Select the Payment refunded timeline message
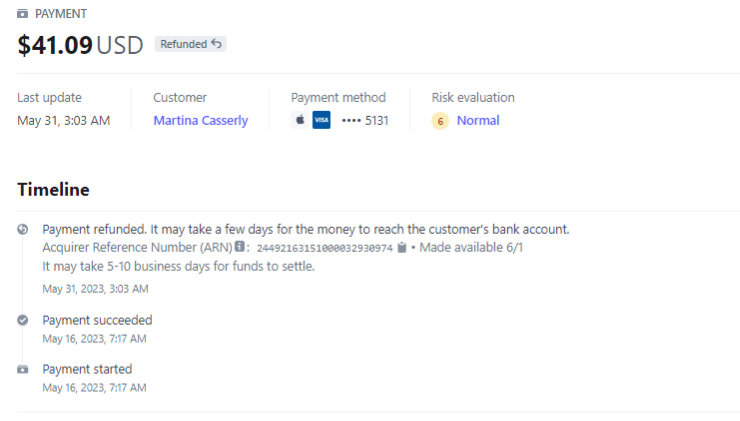The width and height of the screenshot is (740, 421). (x=305, y=229)
